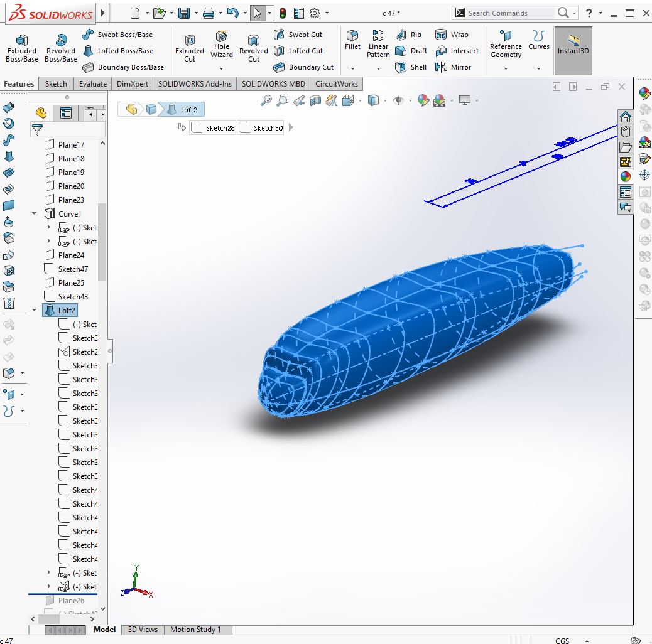Switch to the Evaluate tab
The image size is (652, 644).
point(93,84)
